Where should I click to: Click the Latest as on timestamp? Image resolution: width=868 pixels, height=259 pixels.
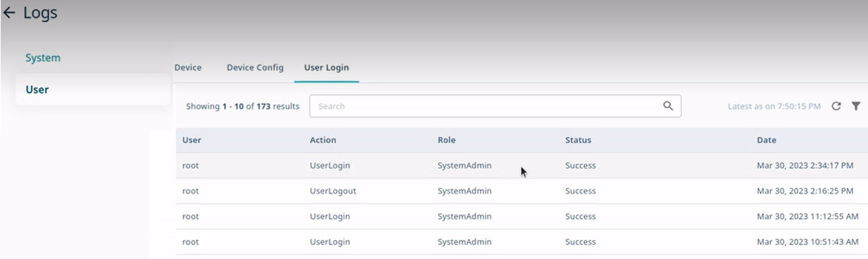pyautogui.click(x=774, y=106)
